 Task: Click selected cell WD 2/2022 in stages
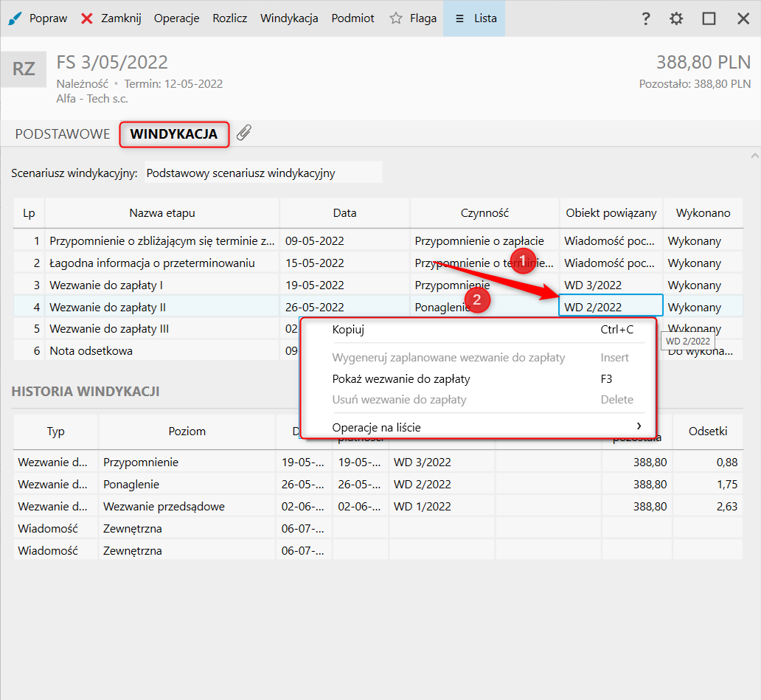tap(611, 306)
